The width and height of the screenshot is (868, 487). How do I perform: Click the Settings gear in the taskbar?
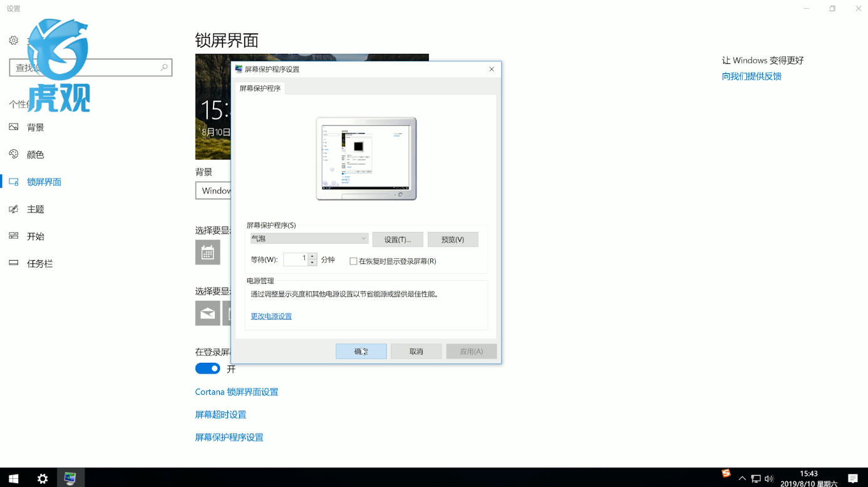[43, 478]
